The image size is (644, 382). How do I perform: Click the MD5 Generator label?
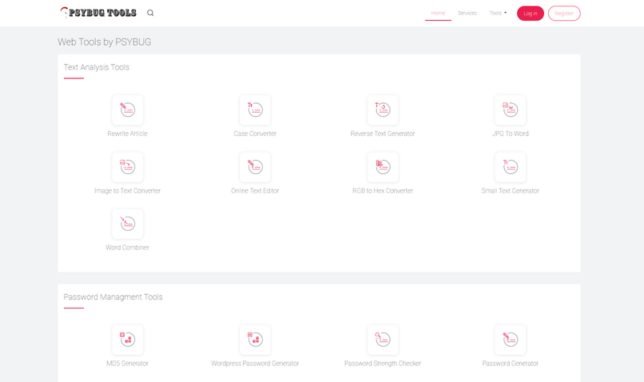point(127,363)
